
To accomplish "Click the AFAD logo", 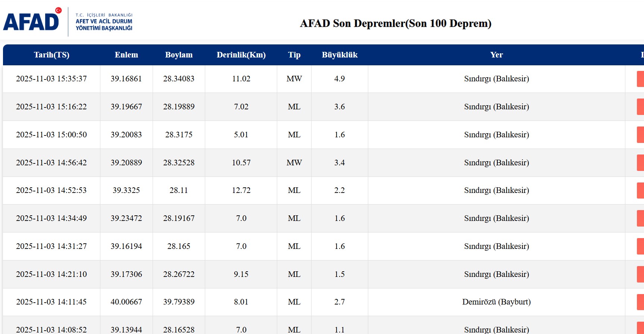I will pyautogui.click(x=32, y=21).
